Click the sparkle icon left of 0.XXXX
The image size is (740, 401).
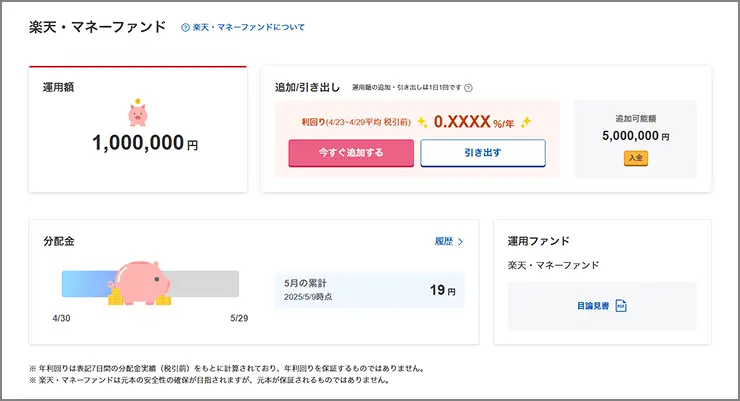[422, 122]
